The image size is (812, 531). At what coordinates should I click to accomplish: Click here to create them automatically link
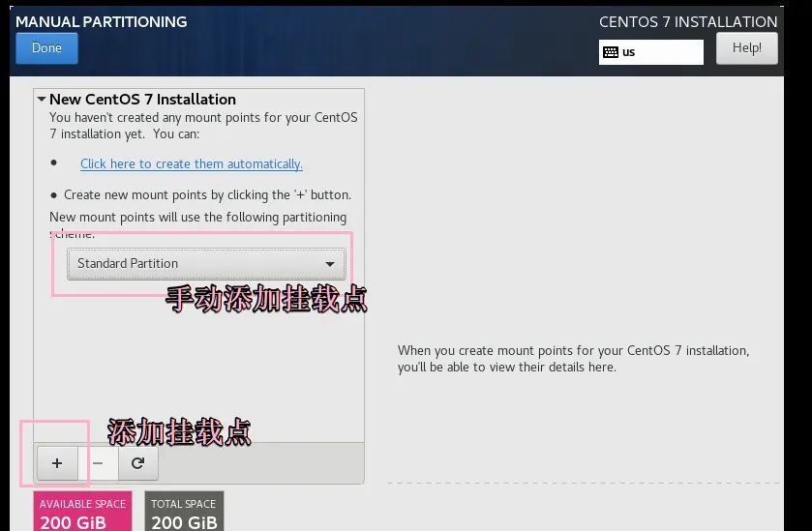[x=191, y=164]
